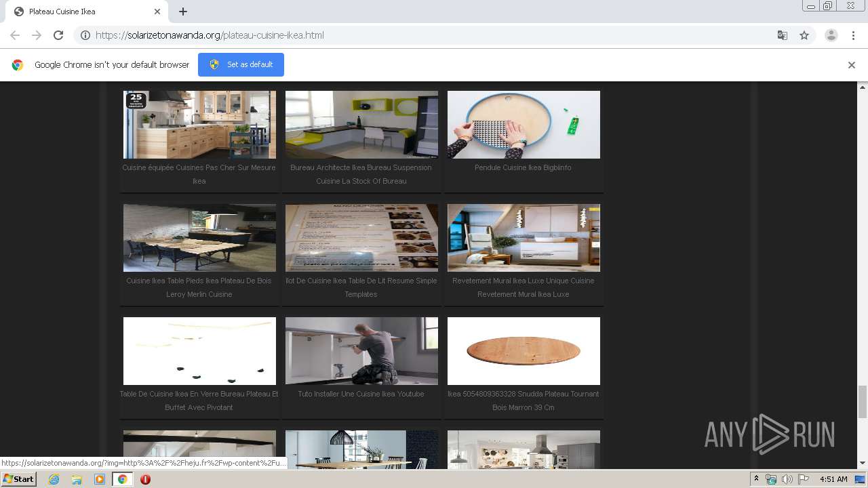The height and width of the screenshot is (488, 868).
Task: Open the clock showing 4:51 AM
Action: click(833, 479)
